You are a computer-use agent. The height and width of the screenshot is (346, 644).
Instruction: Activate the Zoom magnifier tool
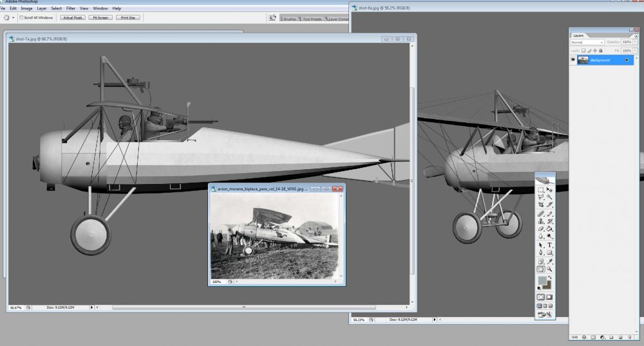(549, 269)
